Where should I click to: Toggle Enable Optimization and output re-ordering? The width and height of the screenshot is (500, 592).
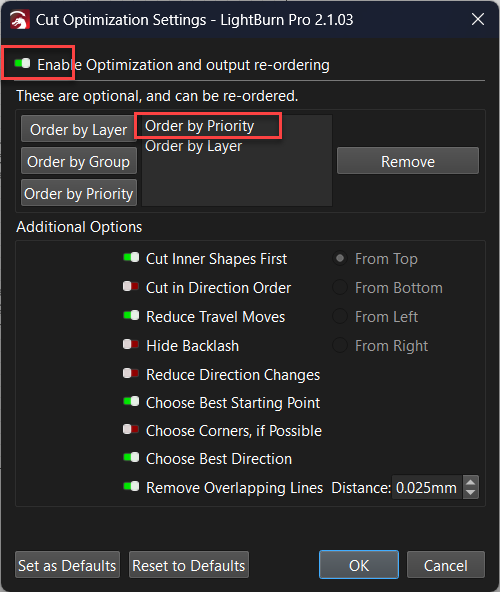22,63
